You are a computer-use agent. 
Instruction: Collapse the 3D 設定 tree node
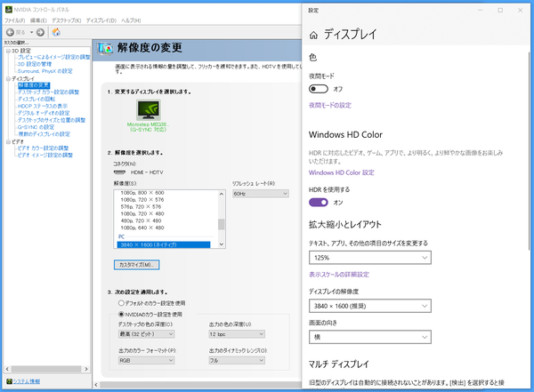tap(8, 51)
